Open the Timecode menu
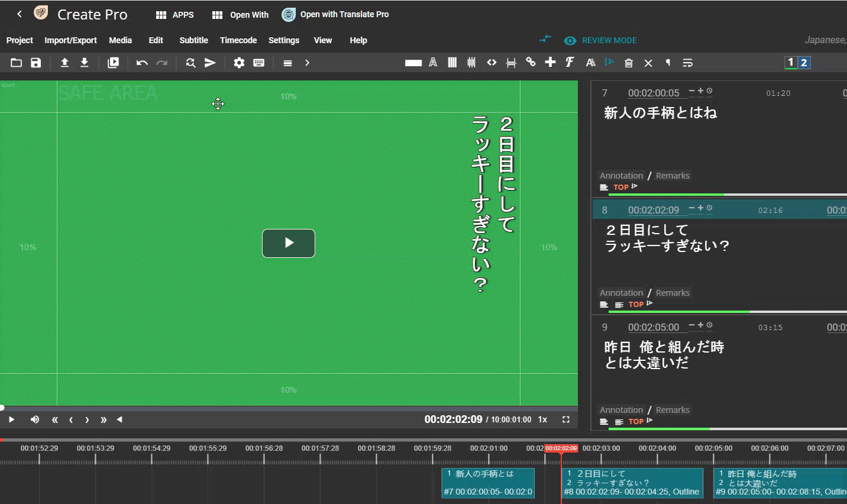Screen dimensions: 847x504 pos(238,40)
